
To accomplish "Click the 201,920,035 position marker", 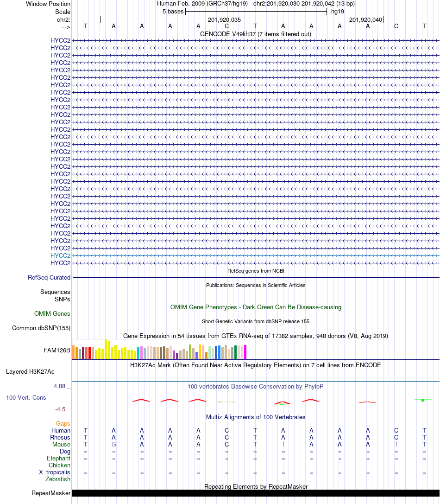I will coord(225,19).
